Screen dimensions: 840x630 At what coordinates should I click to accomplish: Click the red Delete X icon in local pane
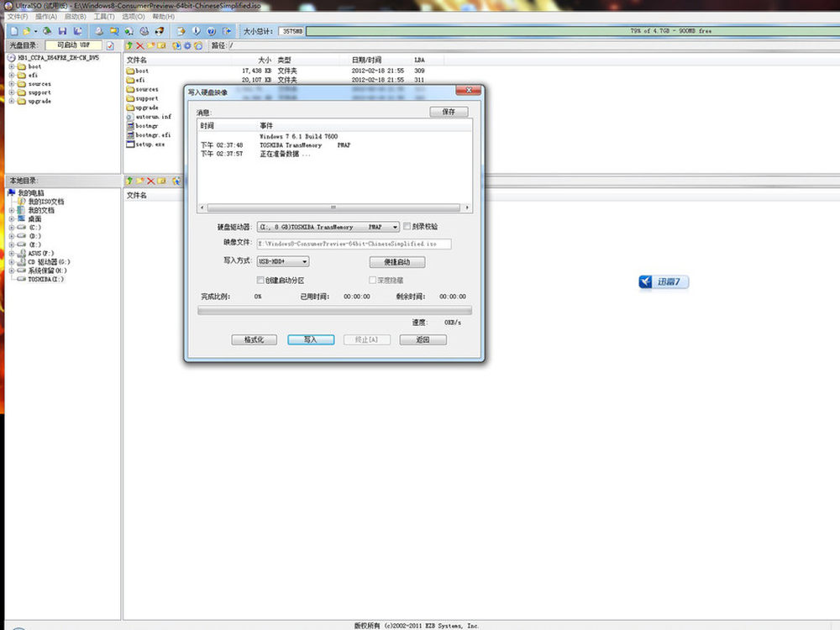pyautogui.click(x=150, y=181)
